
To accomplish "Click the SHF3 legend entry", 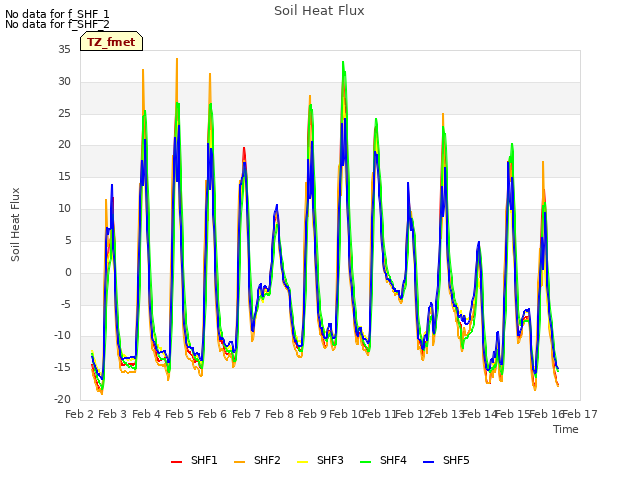I will click(320, 460).
